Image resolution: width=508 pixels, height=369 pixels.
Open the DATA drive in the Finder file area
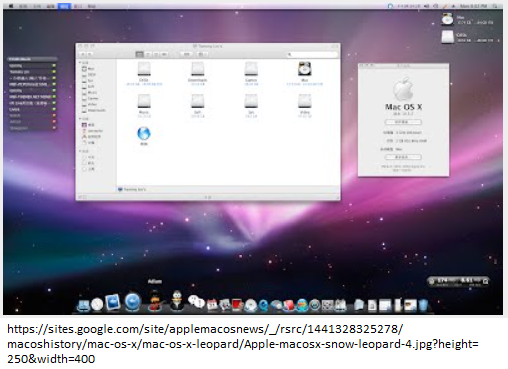coord(144,69)
